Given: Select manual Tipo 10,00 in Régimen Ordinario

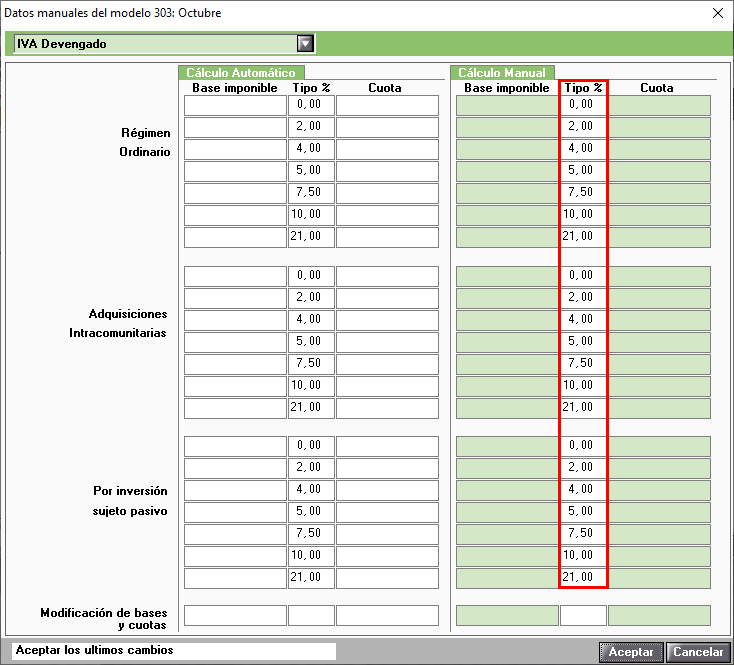Looking at the screenshot, I should (x=583, y=215).
